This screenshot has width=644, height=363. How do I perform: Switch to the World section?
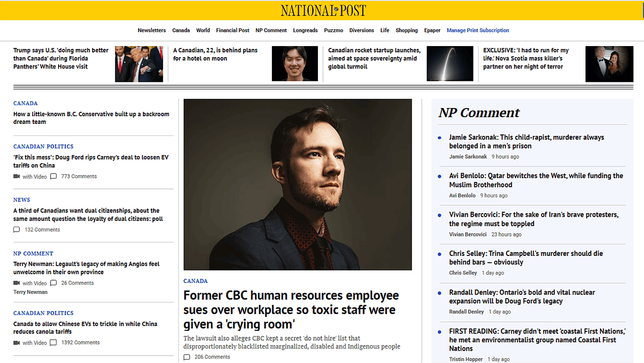(x=203, y=30)
